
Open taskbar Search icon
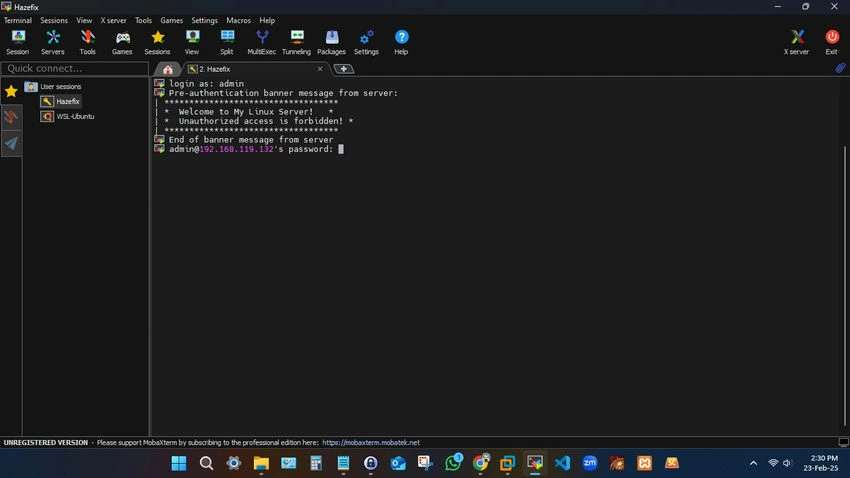[207, 463]
